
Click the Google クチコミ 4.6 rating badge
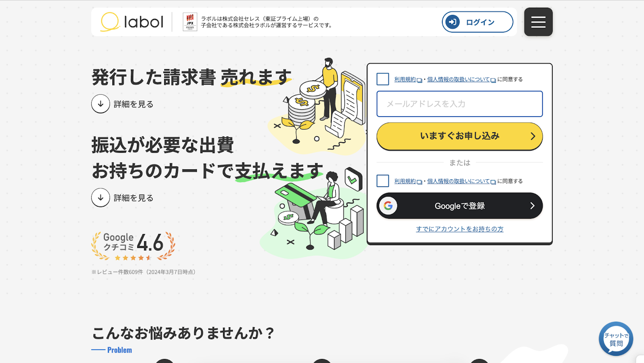(x=133, y=246)
